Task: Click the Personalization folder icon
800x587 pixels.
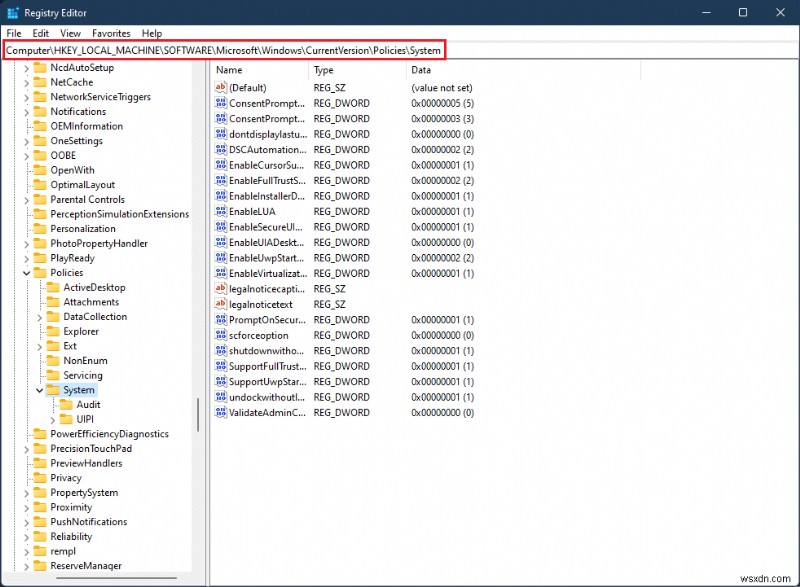Action: click(40, 228)
